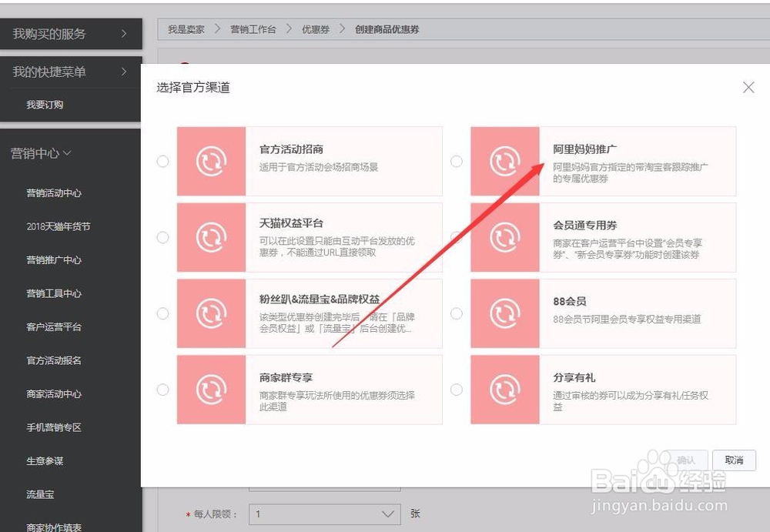Screen dimensions: 770x532
Task: Open 商家活动中心 in the sidebar
Action: [x=54, y=393]
